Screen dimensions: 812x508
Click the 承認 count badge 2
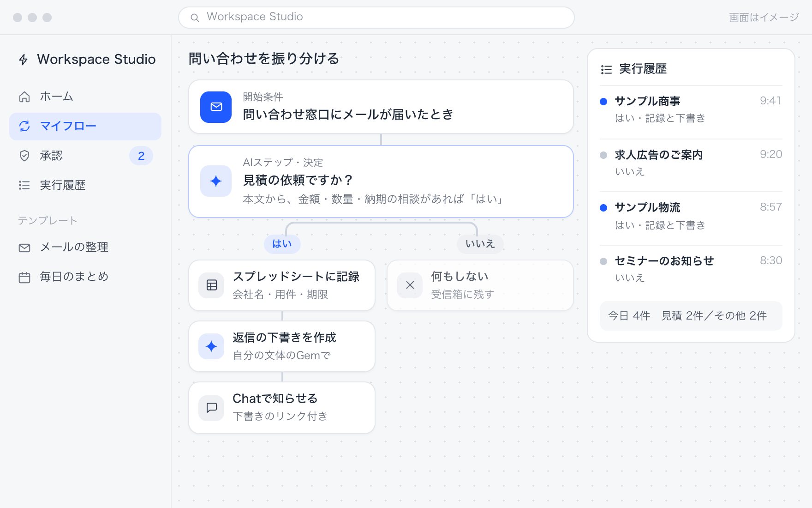(141, 156)
